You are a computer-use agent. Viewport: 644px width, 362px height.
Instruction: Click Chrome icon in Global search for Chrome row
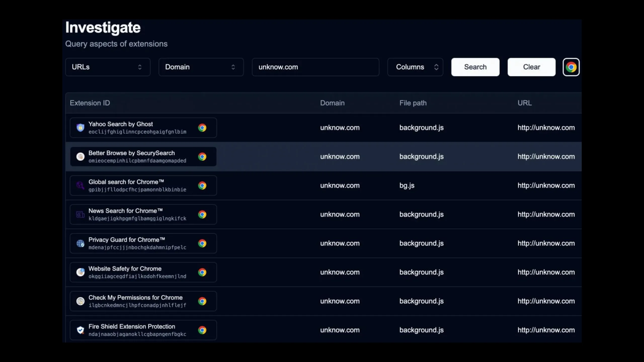tap(202, 186)
